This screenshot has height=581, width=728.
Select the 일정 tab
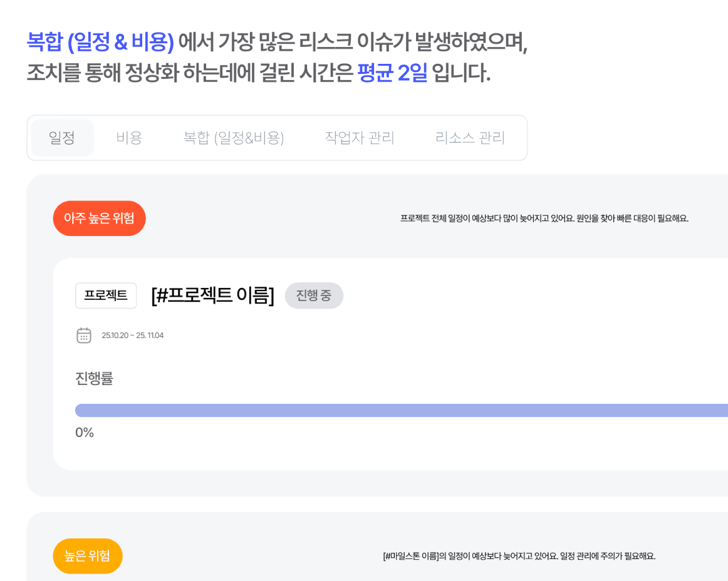click(62, 138)
